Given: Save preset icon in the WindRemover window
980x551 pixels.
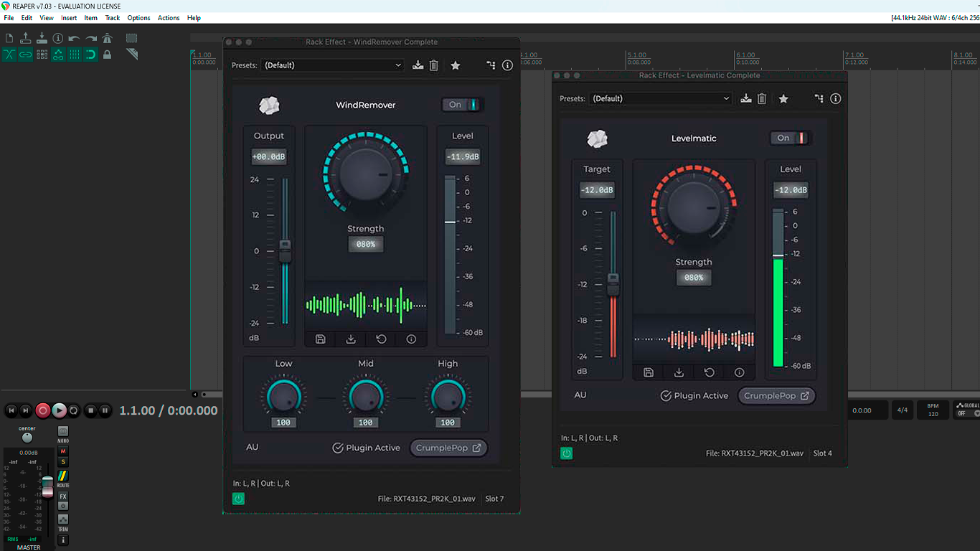Looking at the screenshot, I should (x=418, y=65).
